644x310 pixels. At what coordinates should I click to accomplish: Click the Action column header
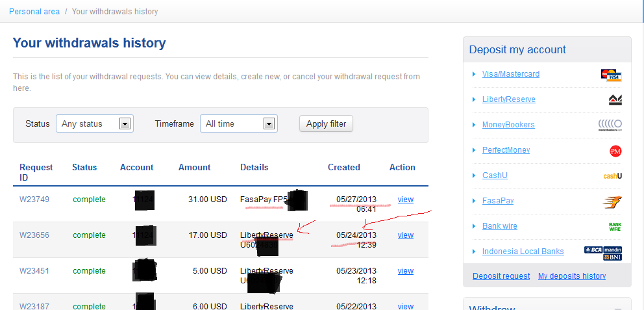402,167
